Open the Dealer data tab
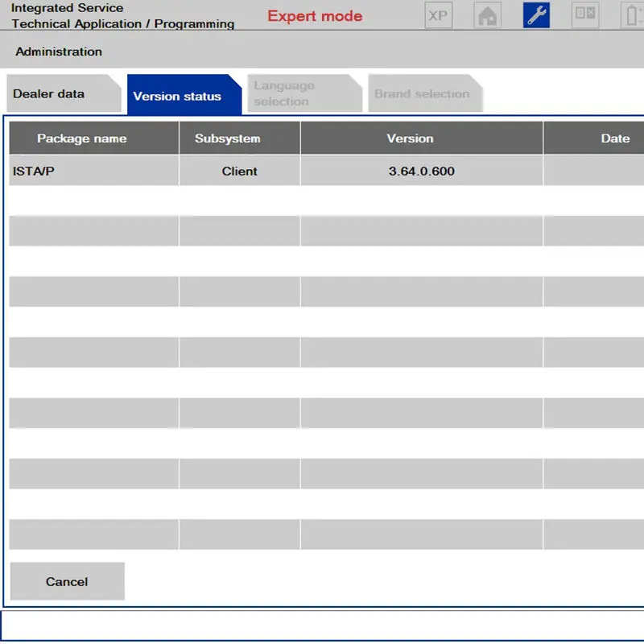Screen dimensions: 644x644 [64, 93]
